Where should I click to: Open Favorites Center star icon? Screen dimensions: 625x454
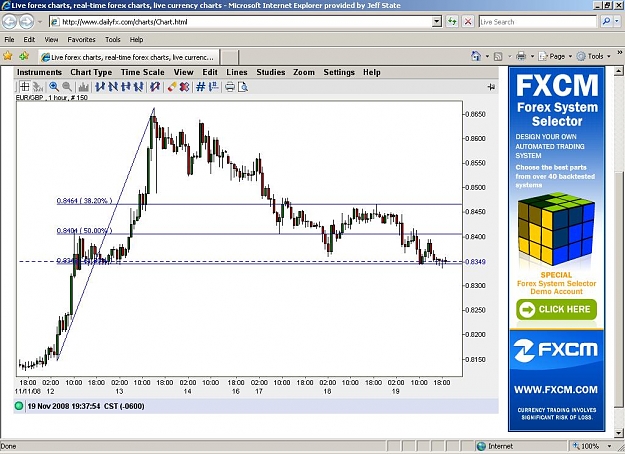point(8,56)
